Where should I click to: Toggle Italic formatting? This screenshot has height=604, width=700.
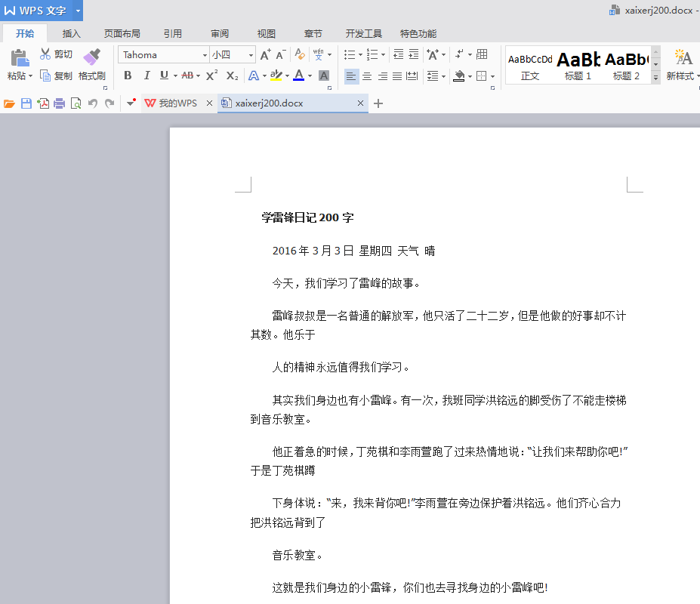coord(146,75)
